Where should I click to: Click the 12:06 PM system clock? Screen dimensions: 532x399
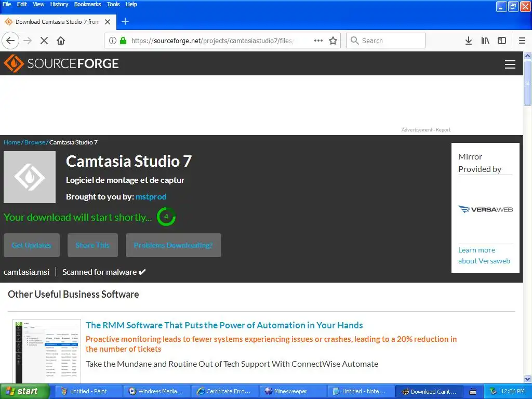513,392
